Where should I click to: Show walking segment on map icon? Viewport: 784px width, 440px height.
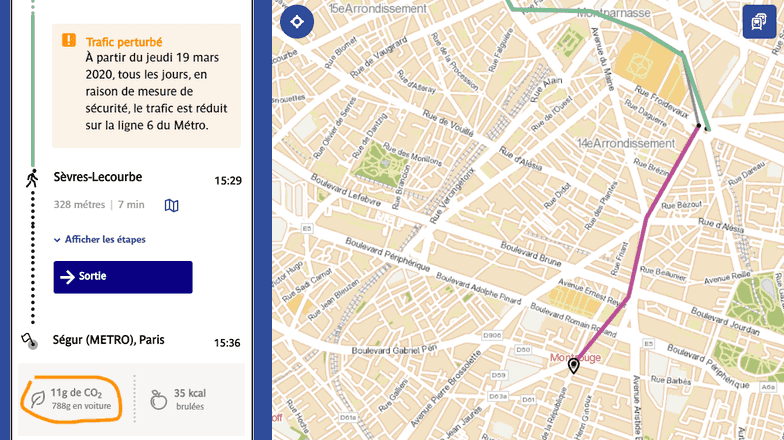tap(172, 206)
